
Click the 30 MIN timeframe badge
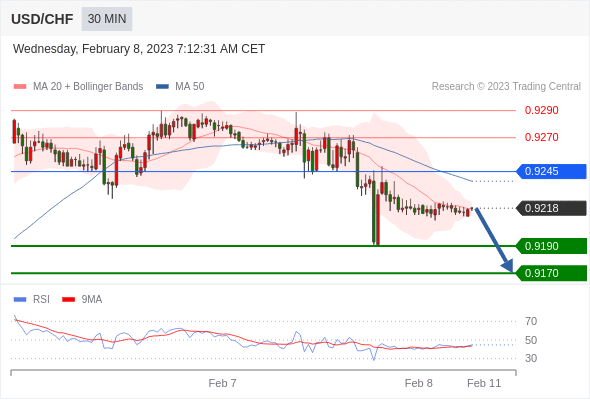point(107,19)
